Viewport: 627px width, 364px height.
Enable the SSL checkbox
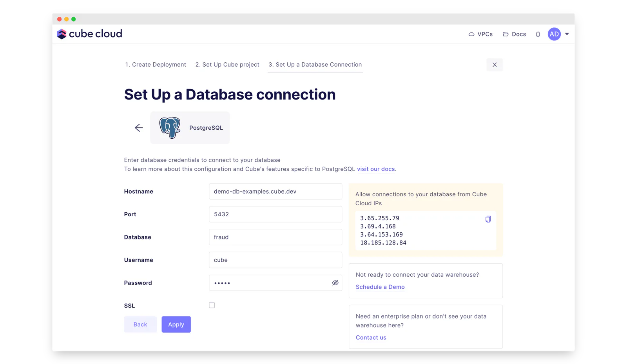[212, 305]
